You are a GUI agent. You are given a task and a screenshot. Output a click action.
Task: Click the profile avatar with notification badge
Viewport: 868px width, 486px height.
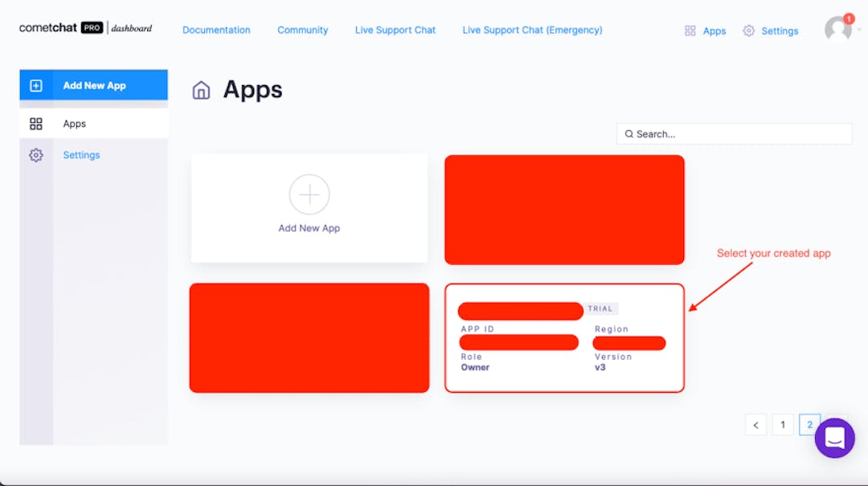836,29
